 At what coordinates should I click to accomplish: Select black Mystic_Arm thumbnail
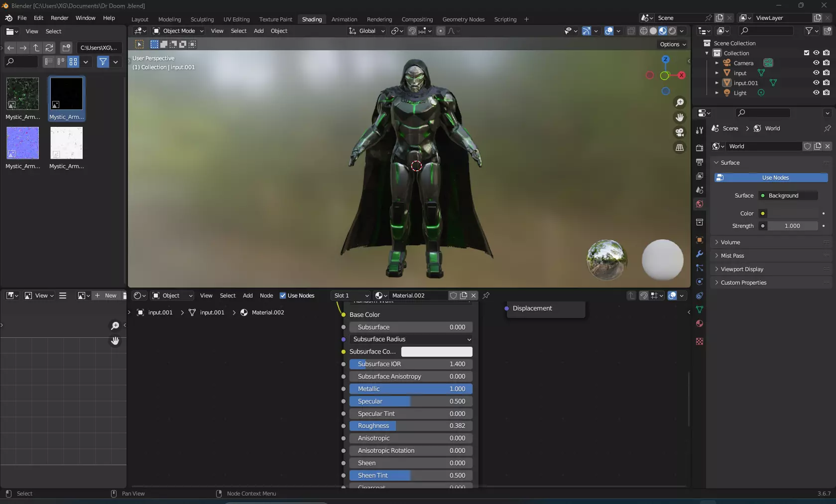pyautogui.click(x=66, y=99)
